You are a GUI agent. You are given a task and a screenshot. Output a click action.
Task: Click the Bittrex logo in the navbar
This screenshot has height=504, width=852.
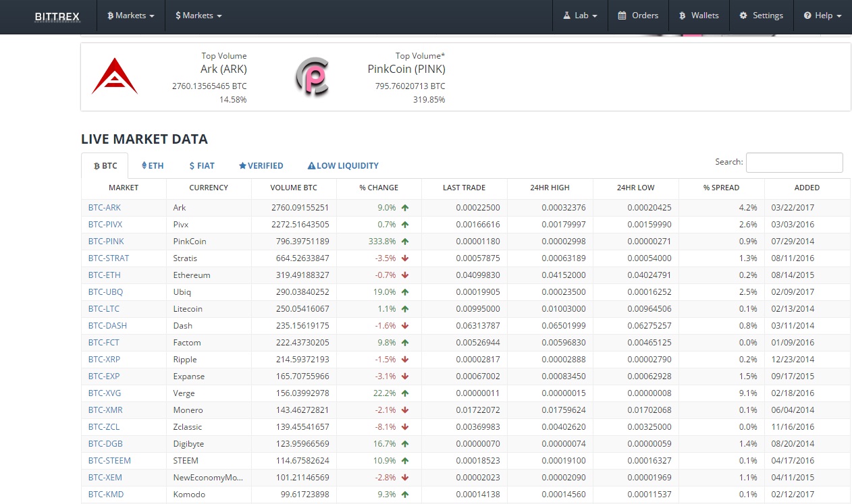(57, 16)
